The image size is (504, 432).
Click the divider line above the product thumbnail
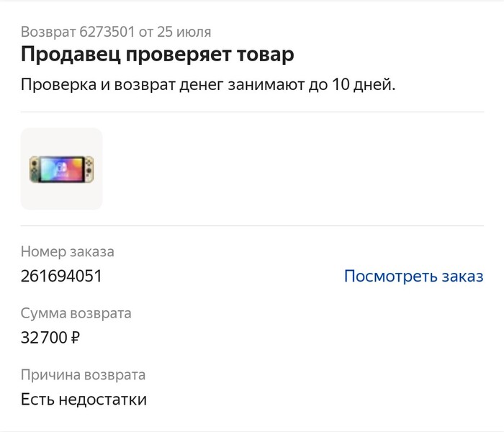(252, 112)
